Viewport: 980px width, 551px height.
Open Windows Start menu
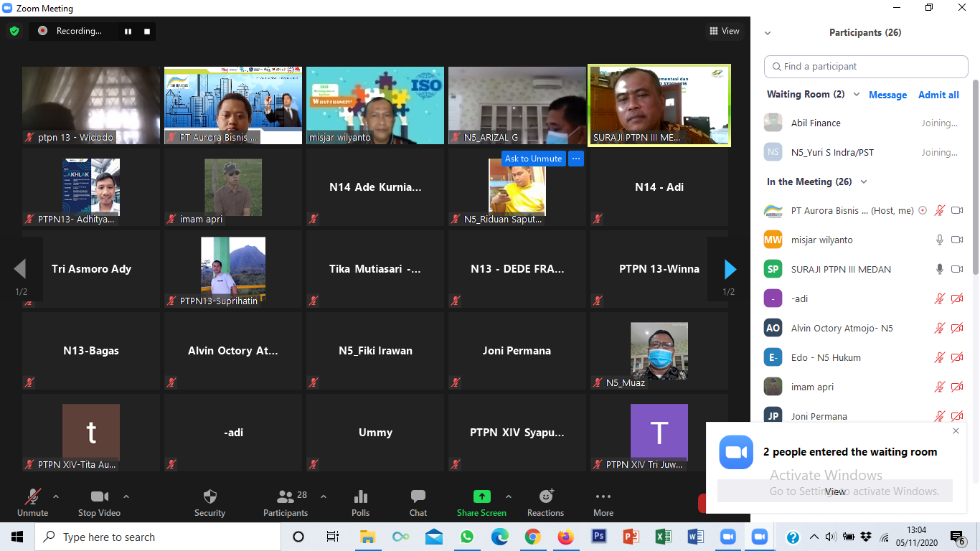(17, 537)
